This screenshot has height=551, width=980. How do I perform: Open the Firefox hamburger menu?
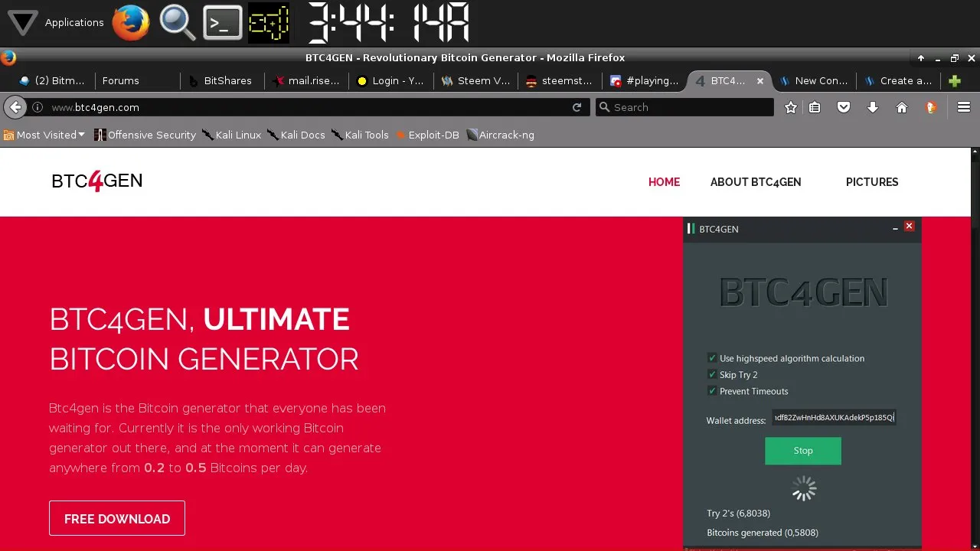[x=964, y=107]
